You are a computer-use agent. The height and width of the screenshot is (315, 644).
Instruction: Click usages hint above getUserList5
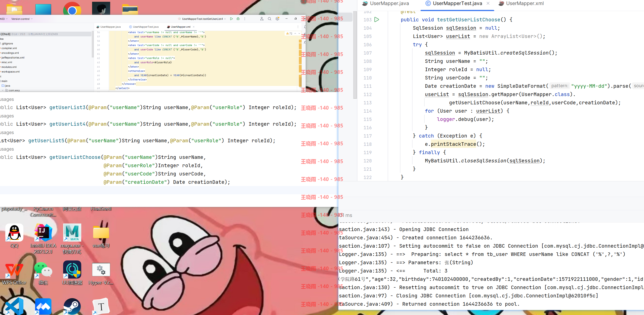(7, 132)
